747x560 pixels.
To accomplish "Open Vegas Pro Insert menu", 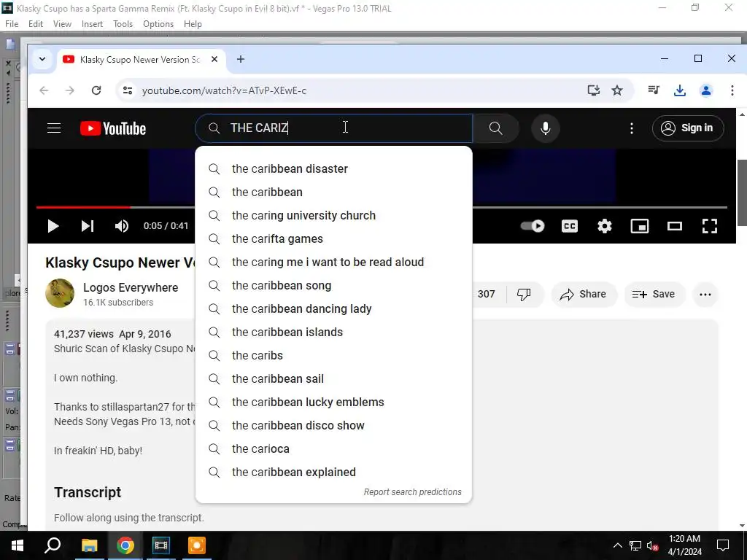I will tap(92, 24).
